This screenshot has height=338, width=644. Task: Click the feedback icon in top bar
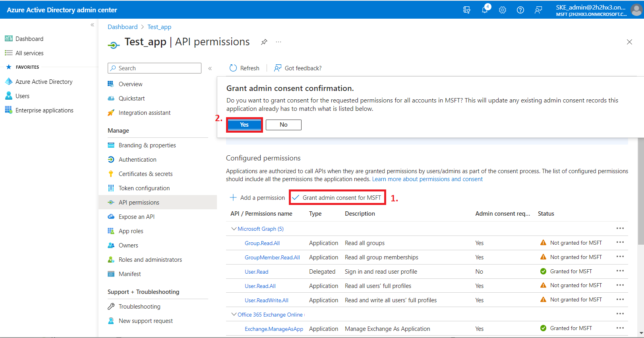pos(538,10)
